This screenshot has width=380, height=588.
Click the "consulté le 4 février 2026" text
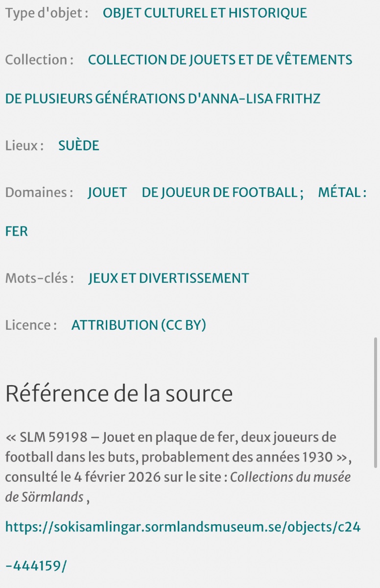[x=73, y=477]
